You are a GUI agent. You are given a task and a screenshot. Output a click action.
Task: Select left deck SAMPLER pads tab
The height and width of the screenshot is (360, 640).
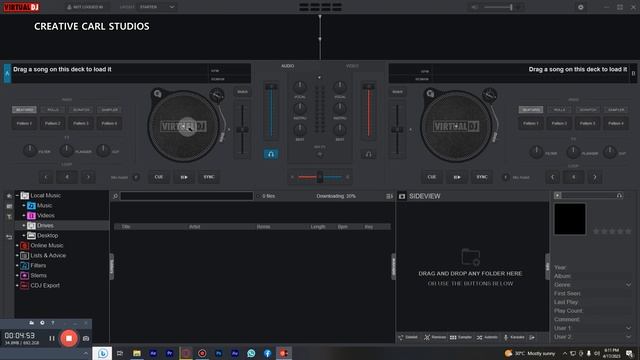109,110
